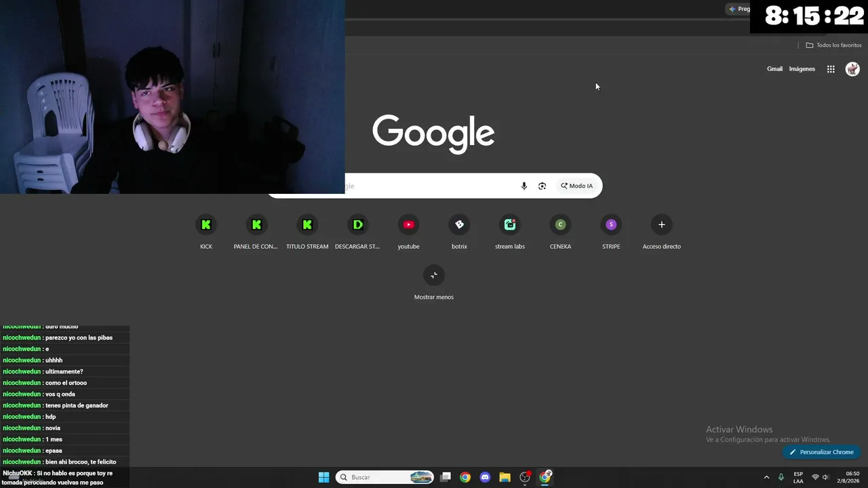Open the botrix shortcut tile
This screenshot has width=868, height=488.
(459, 232)
